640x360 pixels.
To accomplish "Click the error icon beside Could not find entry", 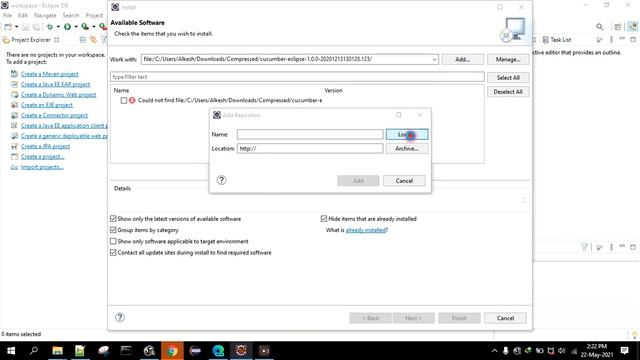I will click(x=132, y=100).
